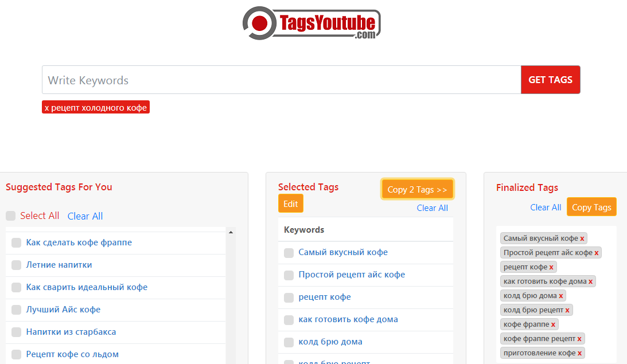This screenshot has width=627, height=364.
Task: Delete the 'приготовление кофе' finalized tag
Action: coord(580,353)
